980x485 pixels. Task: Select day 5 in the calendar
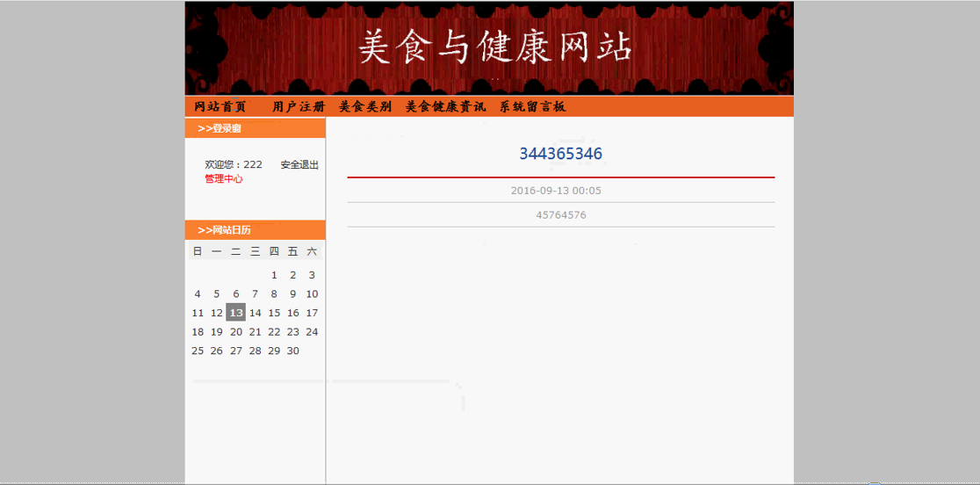pos(217,293)
